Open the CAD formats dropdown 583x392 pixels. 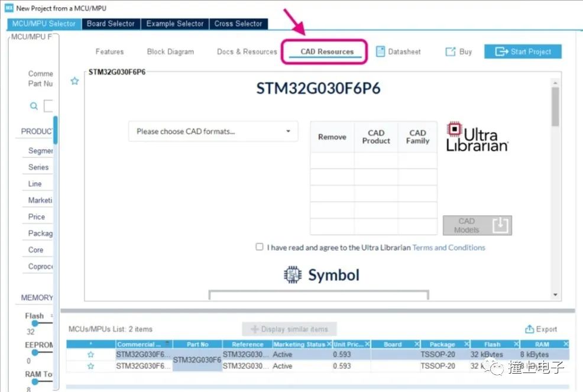pos(213,131)
